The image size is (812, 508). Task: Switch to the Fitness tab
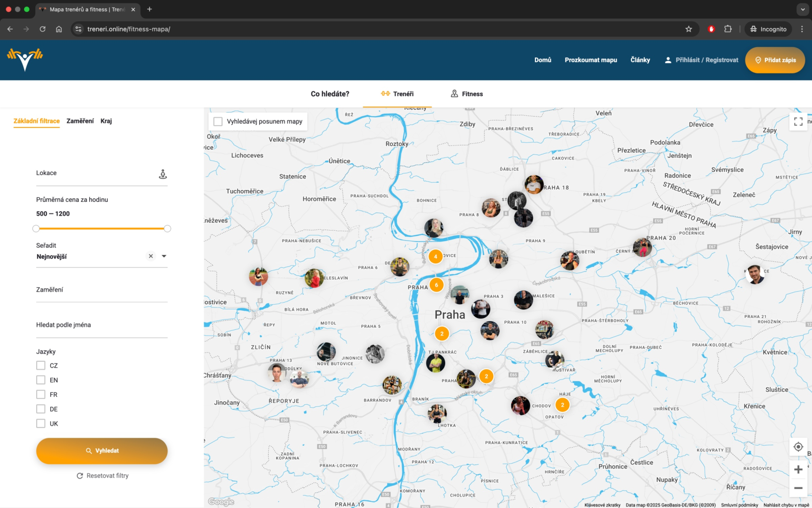(466, 94)
